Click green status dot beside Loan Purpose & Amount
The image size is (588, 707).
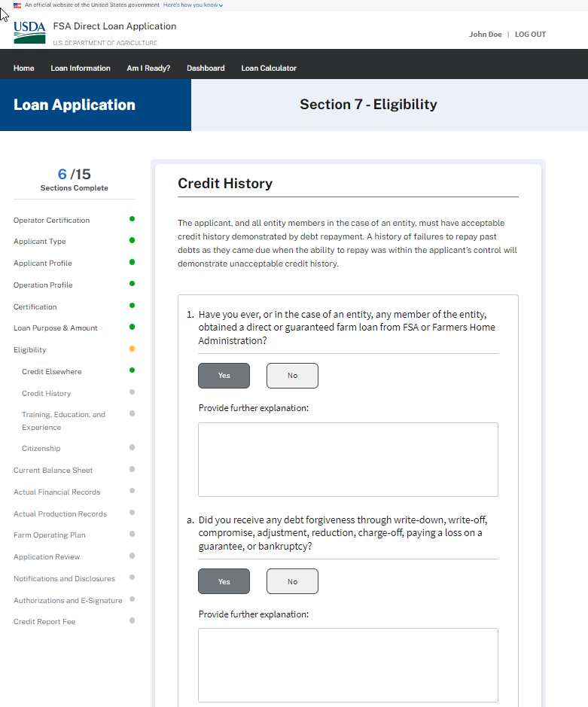pos(132,327)
